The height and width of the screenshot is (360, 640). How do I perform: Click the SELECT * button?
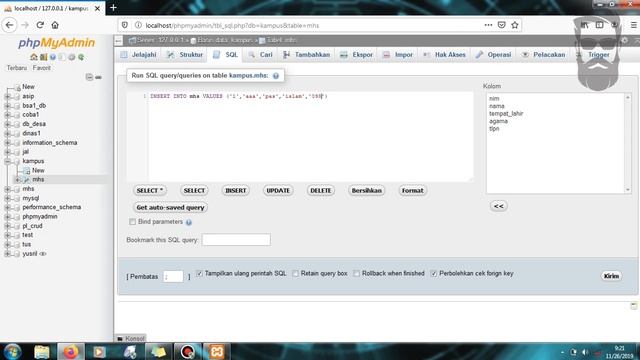tap(150, 191)
